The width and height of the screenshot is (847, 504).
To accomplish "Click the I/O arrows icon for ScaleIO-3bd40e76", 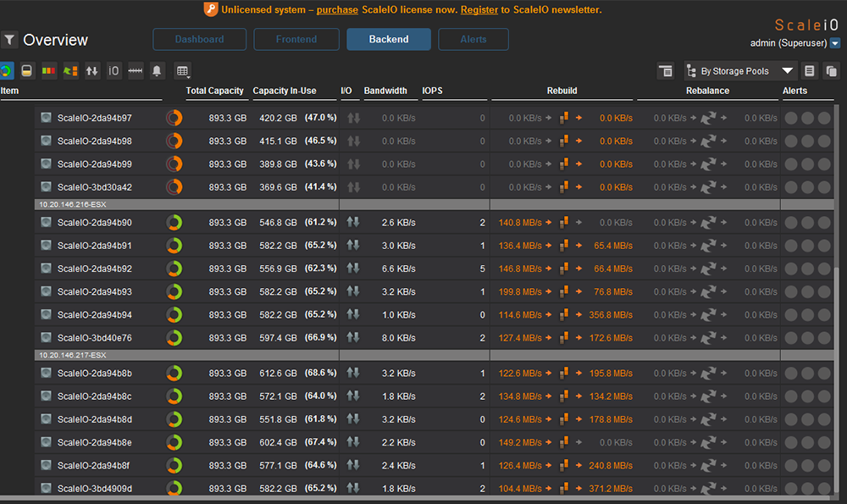I will (x=353, y=338).
